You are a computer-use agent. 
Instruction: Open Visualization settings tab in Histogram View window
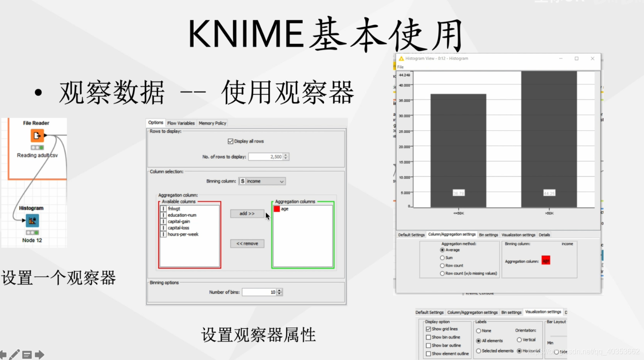coord(518,235)
